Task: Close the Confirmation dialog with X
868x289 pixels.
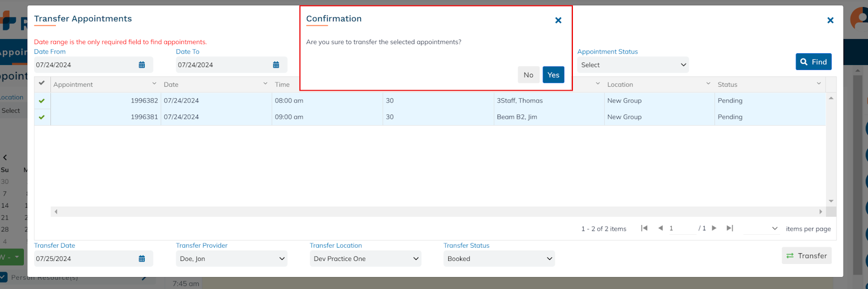Action: pyautogui.click(x=558, y=21)
